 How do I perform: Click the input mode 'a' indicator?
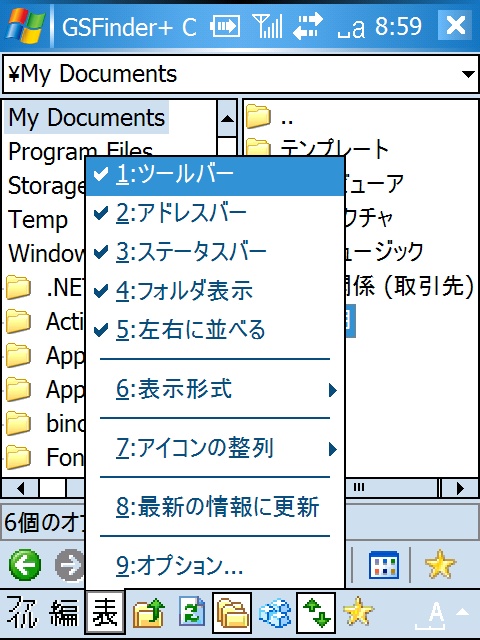[351, 29]
